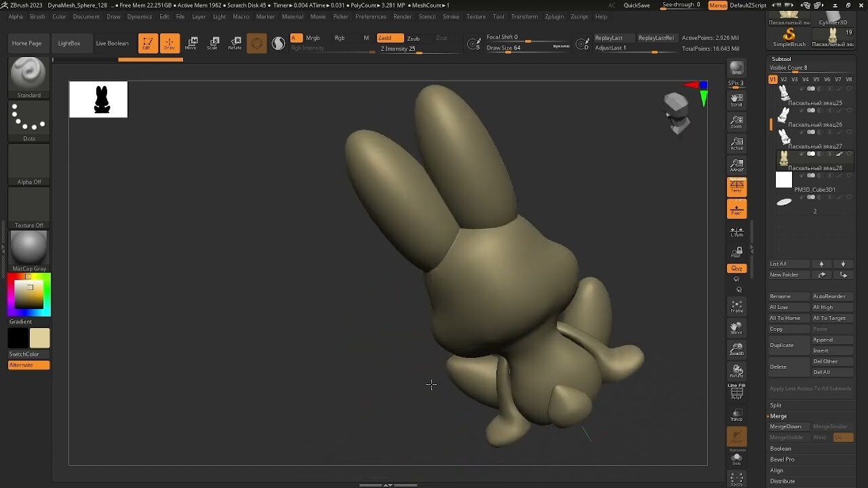The height and width of the screenshot is (488, 868).
Task: Click the Bevel Pro button
Action: coord(782,459)
